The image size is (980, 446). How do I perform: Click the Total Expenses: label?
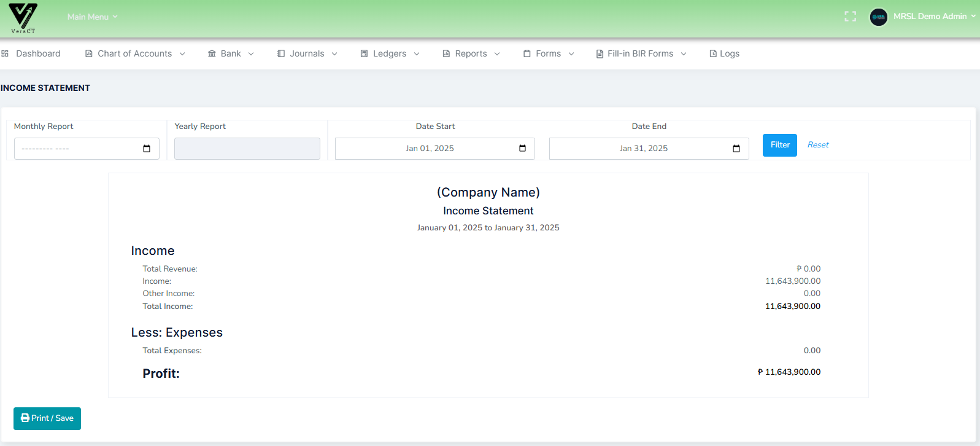click(172, 350)
